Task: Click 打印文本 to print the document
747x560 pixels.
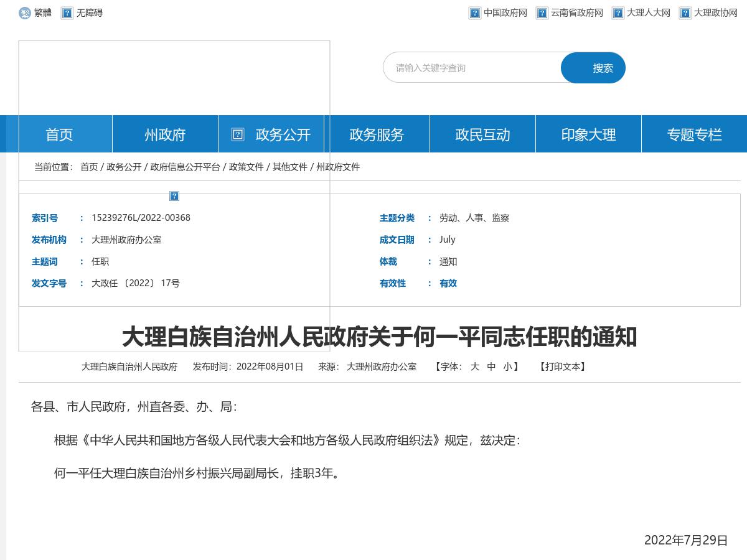Action: (x=562, y=367)
